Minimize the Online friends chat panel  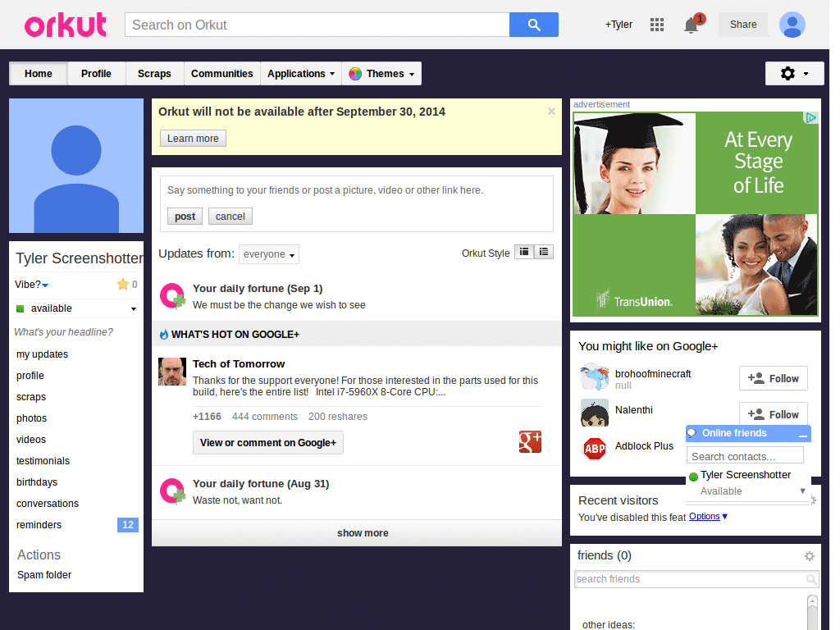802,435
